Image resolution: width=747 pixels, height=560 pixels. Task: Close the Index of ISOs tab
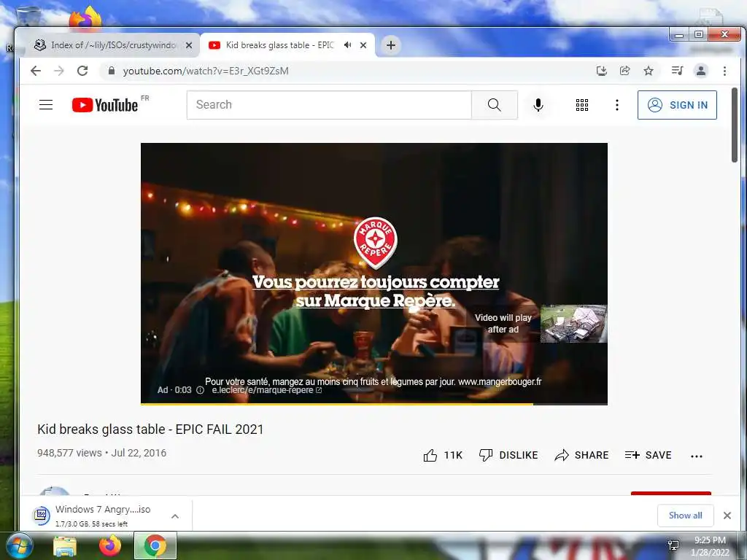tap(189, 45)
